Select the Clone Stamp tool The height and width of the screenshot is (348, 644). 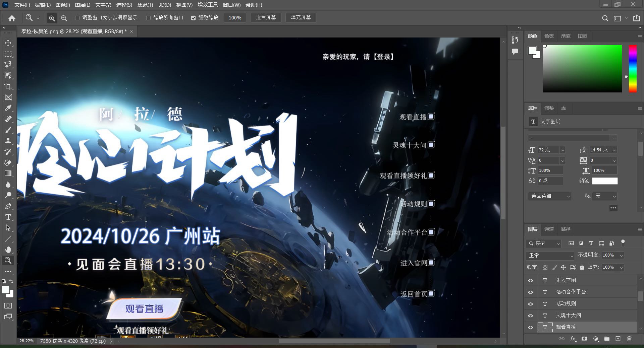point(8,141)
